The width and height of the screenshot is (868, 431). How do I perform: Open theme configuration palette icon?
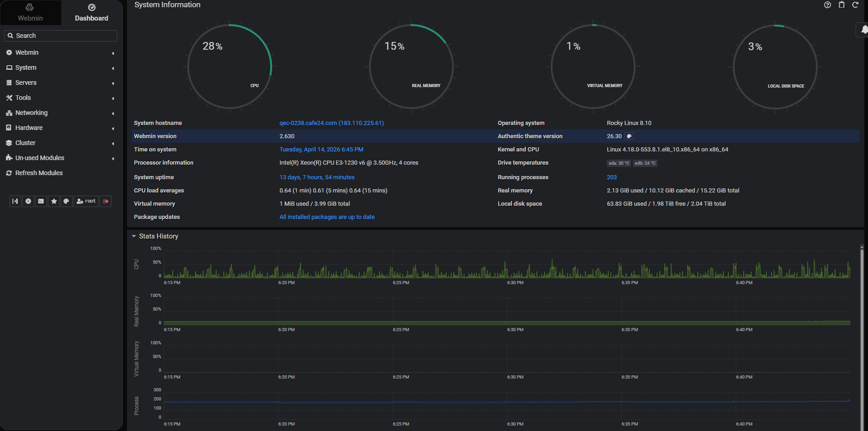pos(67,201)
